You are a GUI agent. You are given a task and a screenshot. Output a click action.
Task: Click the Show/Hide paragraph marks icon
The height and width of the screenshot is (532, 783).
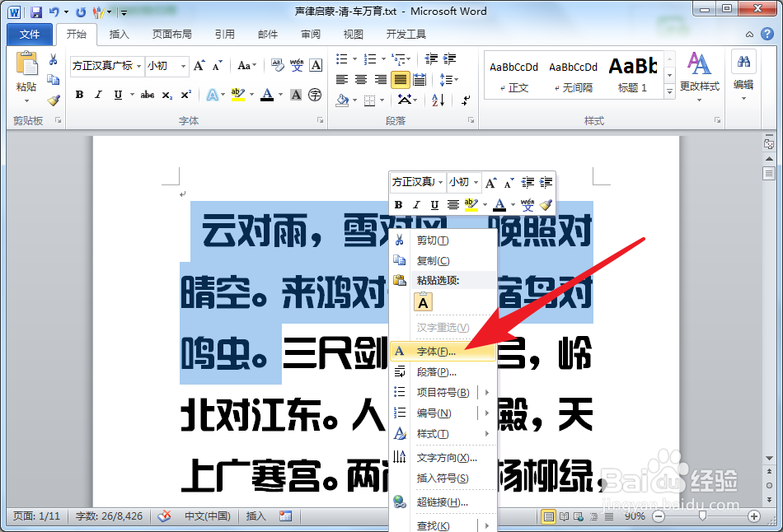point(465,100)
